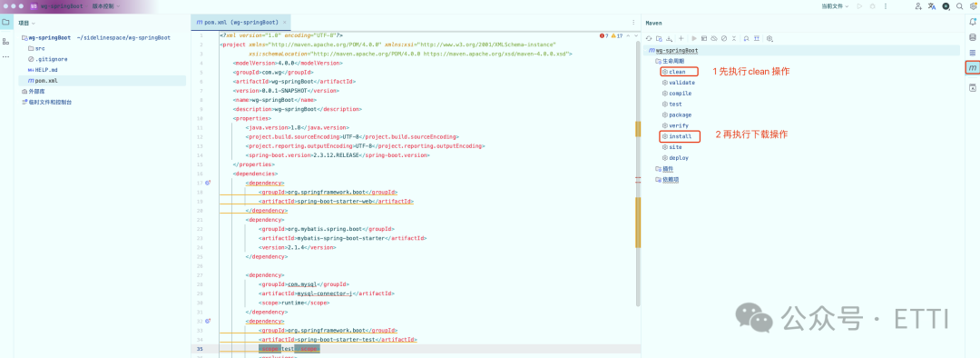Select validate lifecycle goal
Screen dimensions: 980x358
pyautogui.click(x=678, y=83)
